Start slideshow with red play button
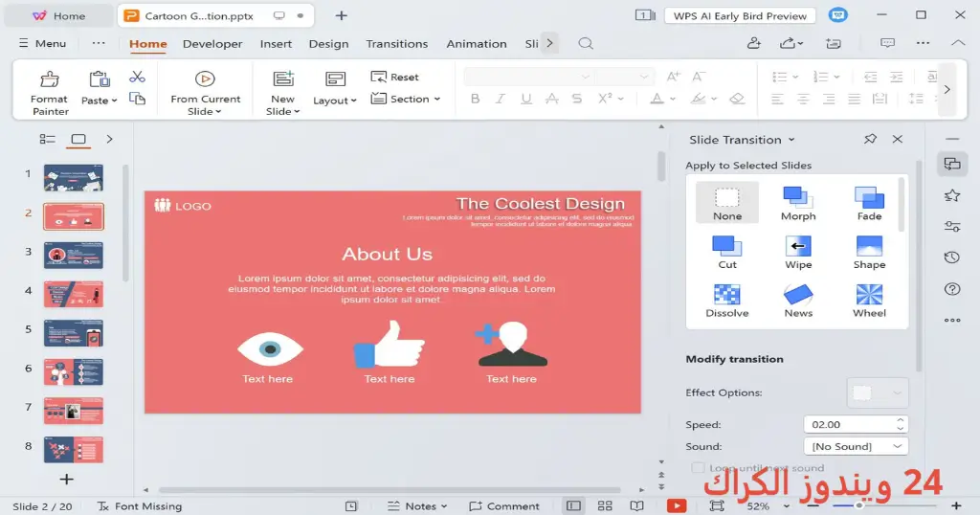This screenshot has width=980, height=515. [677, 505]
